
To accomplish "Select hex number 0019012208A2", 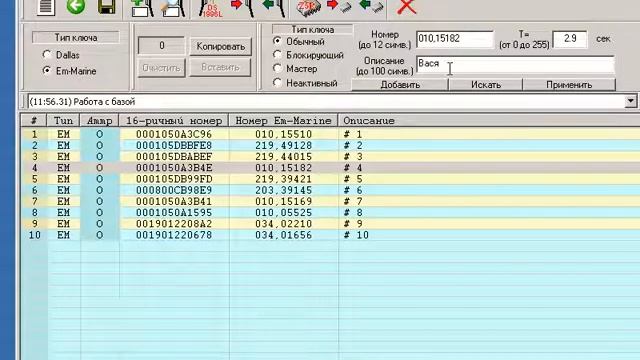I will [x=174, y=224].
